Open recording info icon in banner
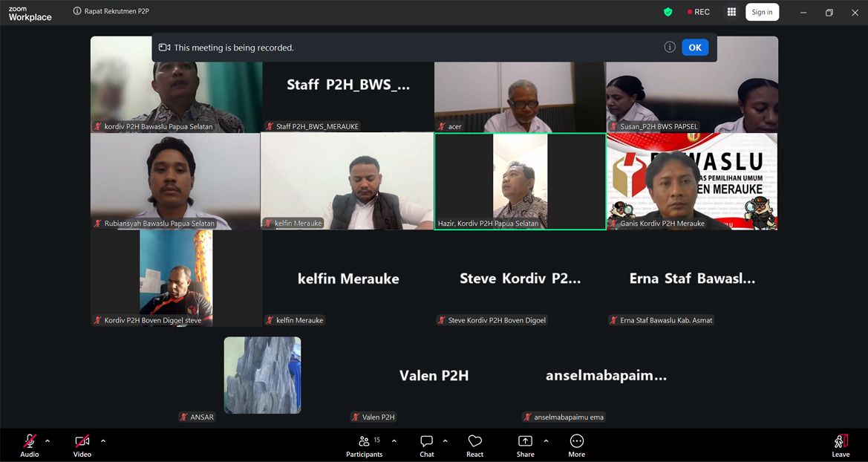The height and width of the screenshot is (462, 868). pyautogui.click(x=670, y=47)
